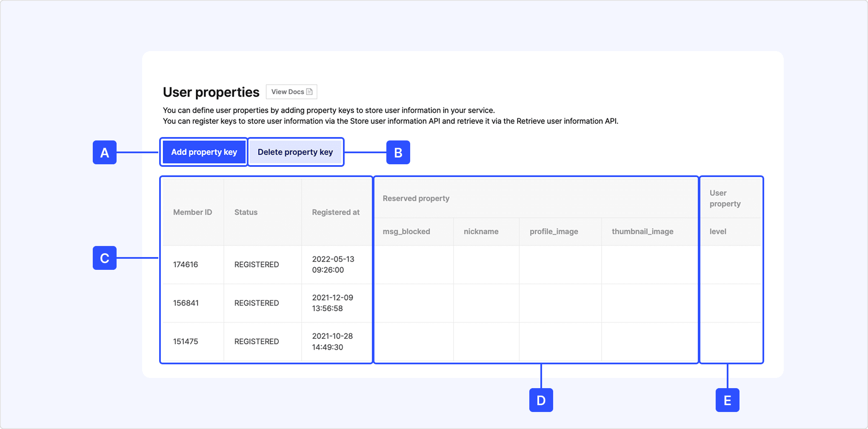The width and height of the screenshot is (868, 429).
Task: Open the View Docs link
Action: click(x=291, y=92)
